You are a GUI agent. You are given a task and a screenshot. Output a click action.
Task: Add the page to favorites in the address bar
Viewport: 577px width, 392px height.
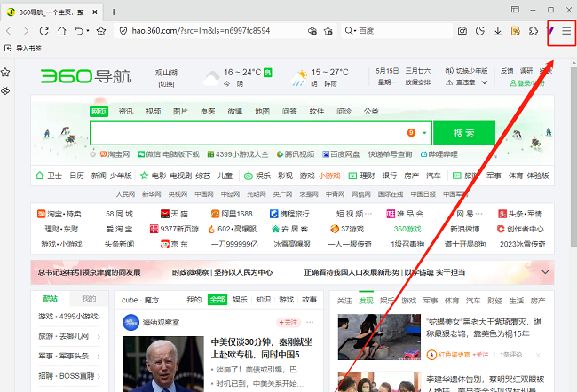click(x=328, y=31)
